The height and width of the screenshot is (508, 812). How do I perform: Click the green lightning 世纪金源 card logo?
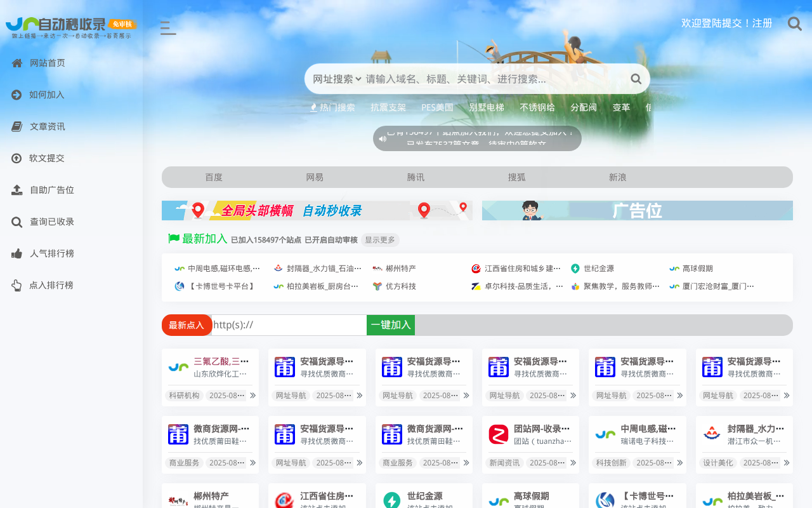(x=392, y=501)
